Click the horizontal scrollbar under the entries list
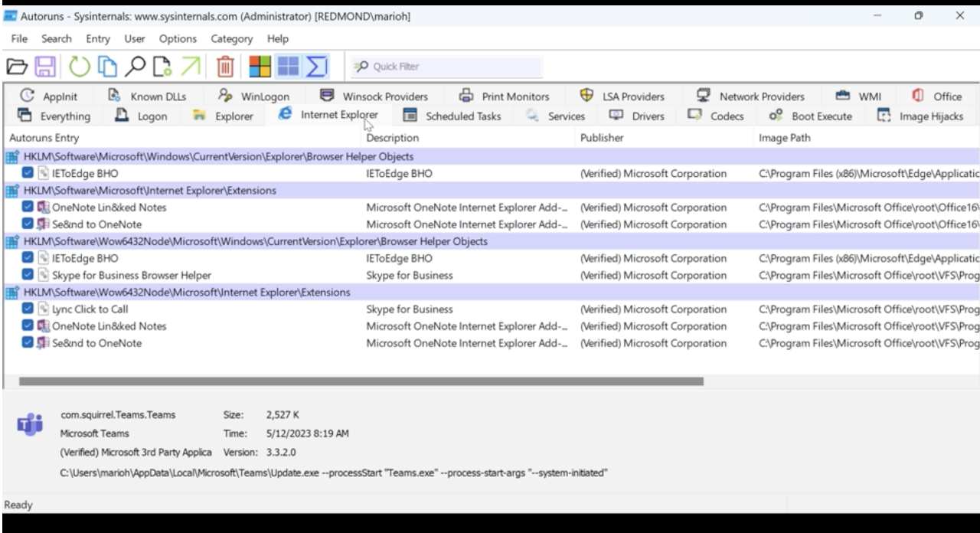980x533 pixels. [x=361, y=381]
